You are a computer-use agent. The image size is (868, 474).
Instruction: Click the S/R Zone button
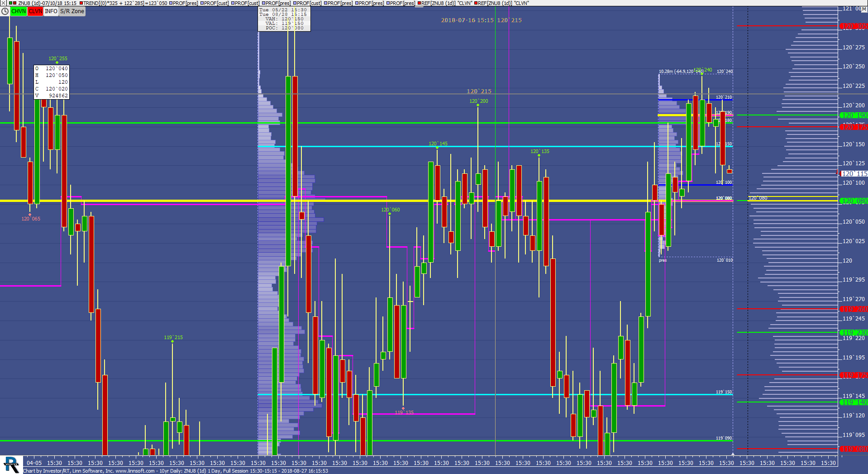click(72, 11)
